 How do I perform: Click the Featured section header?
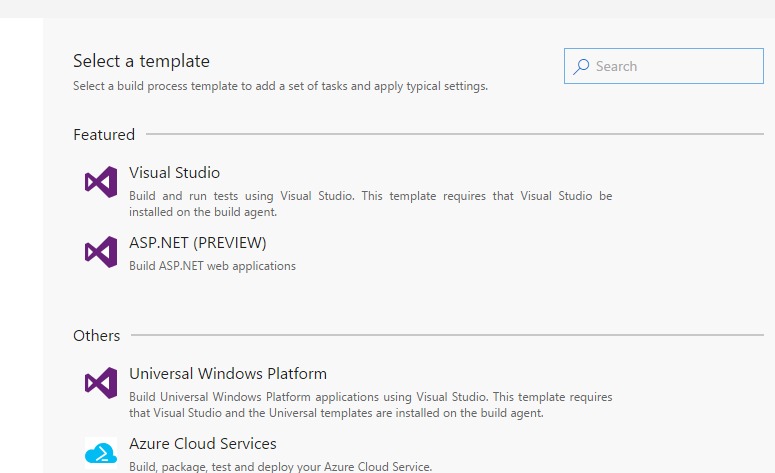coord(104,134)
